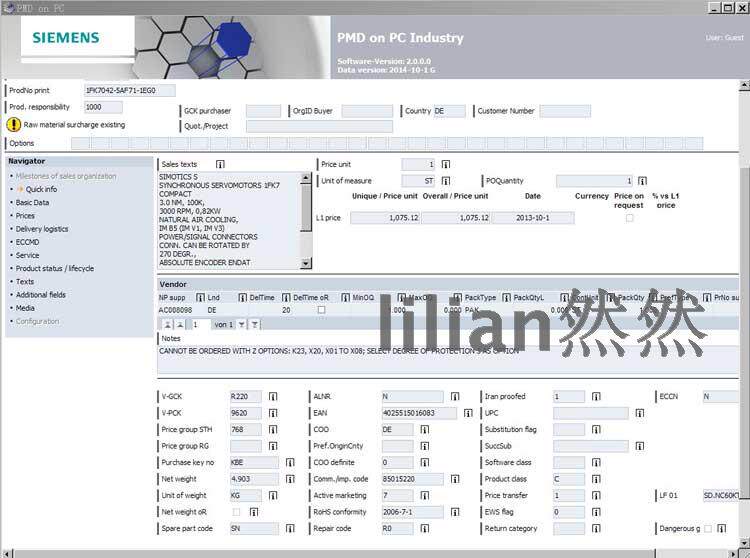
Task: Toggle the DelTime oR checkbox in Vendor row
Action: pyautogui.click(x=321, y=310)
